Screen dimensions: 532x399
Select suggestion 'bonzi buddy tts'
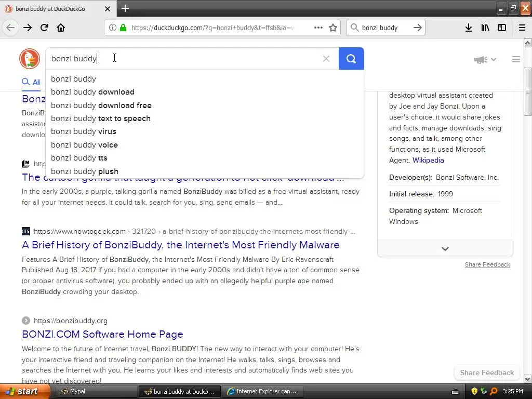pos(205,158)
